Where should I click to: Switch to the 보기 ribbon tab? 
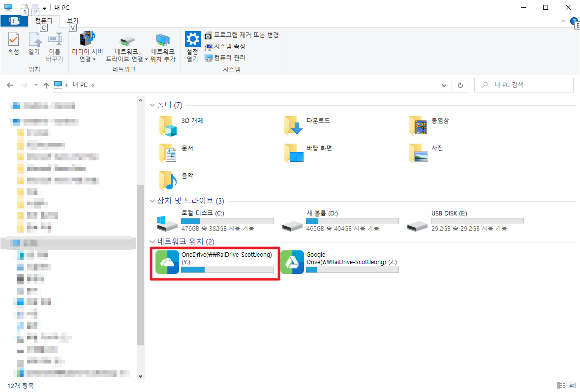(x=72, y=21)
